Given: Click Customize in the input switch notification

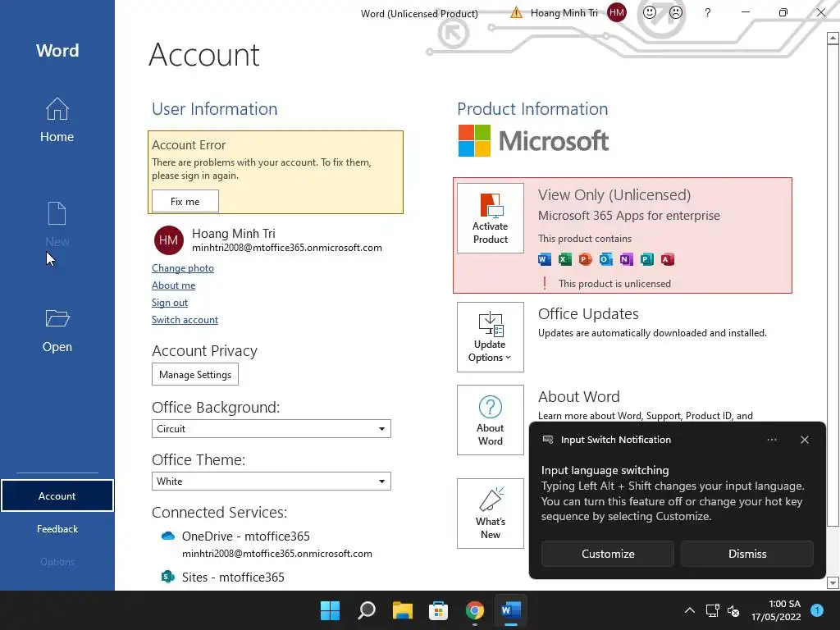Looking at the screenshot, I should [x=608, y=554].
